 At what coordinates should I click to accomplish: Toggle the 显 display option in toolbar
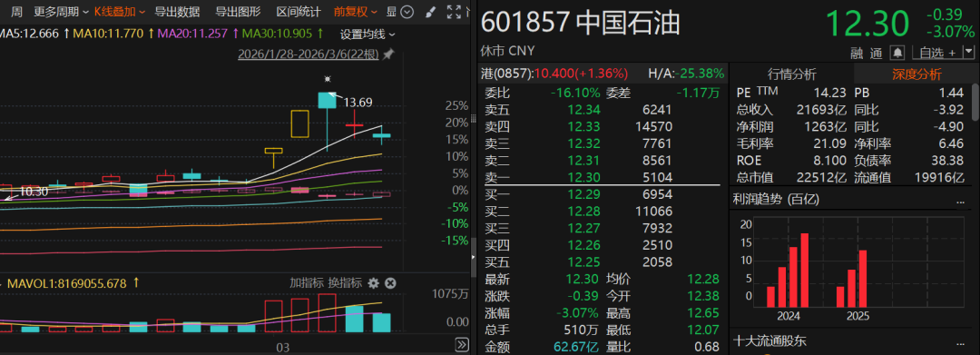pyautogui.click(x=391, y=11)
